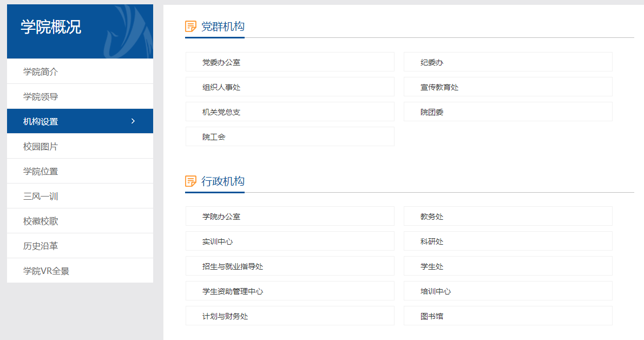Screen dimensions: 644x340
Task: Open 招生与就业指导处 department link
Action: coord(233,266)
